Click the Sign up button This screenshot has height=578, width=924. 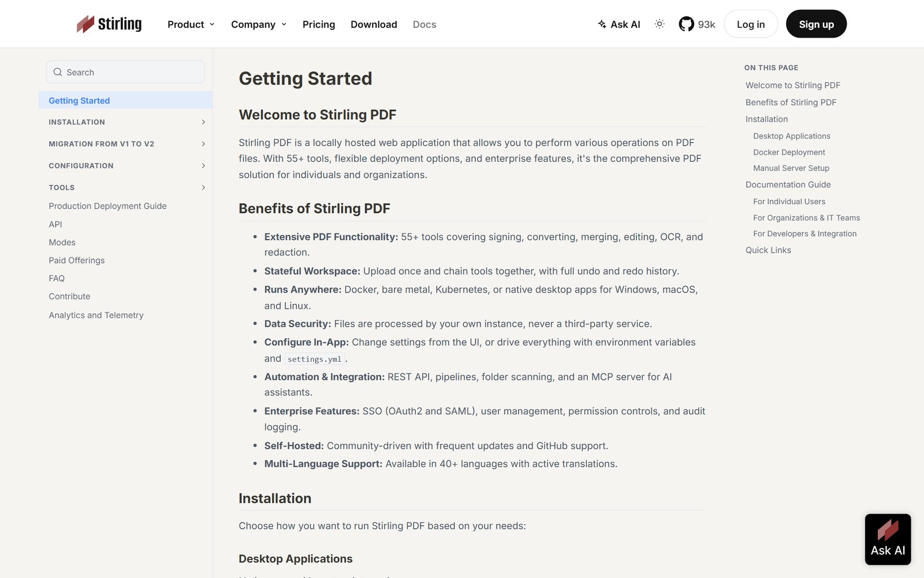click(x=816, y=24)
